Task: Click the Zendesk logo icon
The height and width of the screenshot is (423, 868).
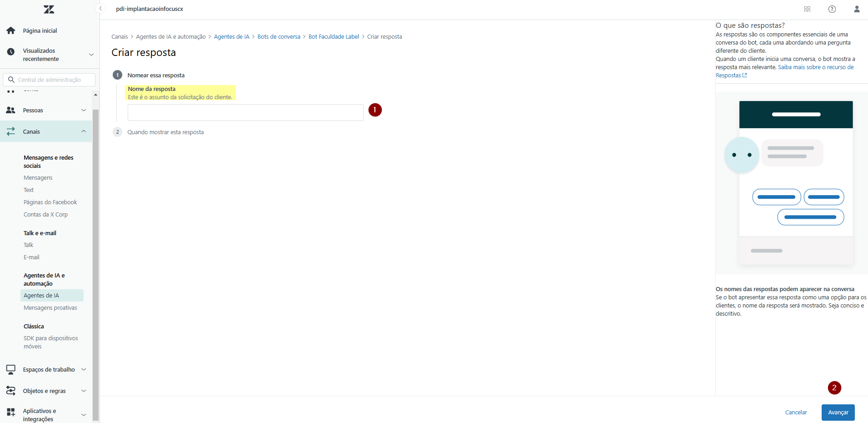Action: click(x=49, y=9)
